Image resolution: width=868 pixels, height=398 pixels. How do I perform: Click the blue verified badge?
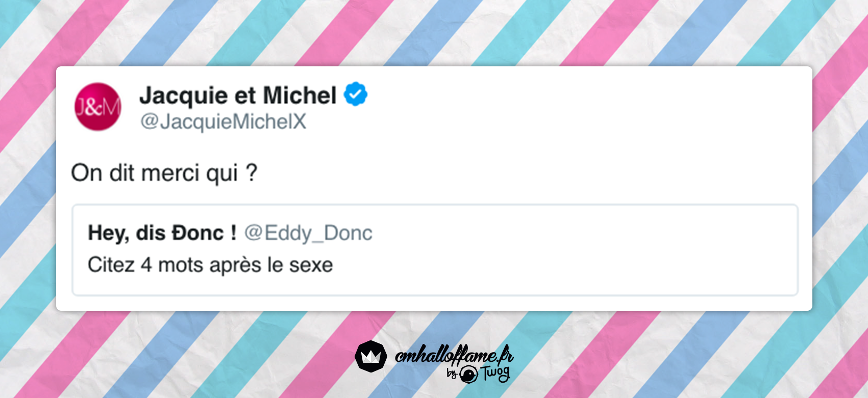coord(356,94)
